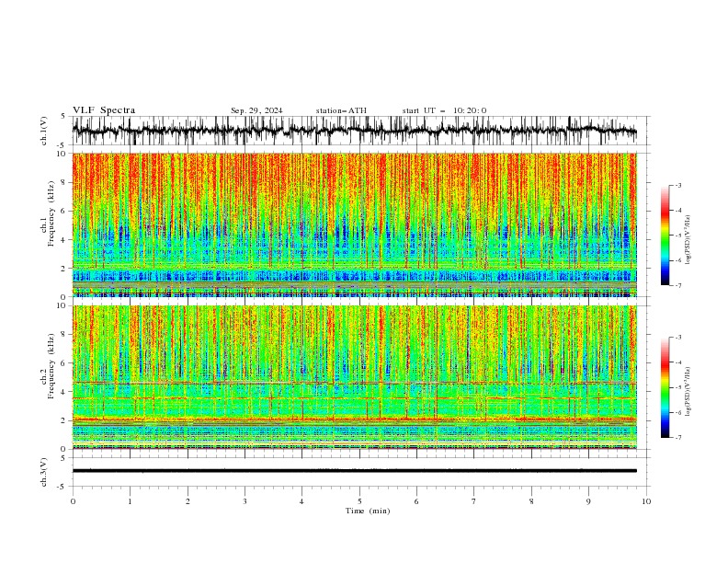Click the upper color bar's log(PSD) label
The height and width of the screenshot is (563, 728).
point(688,239)
